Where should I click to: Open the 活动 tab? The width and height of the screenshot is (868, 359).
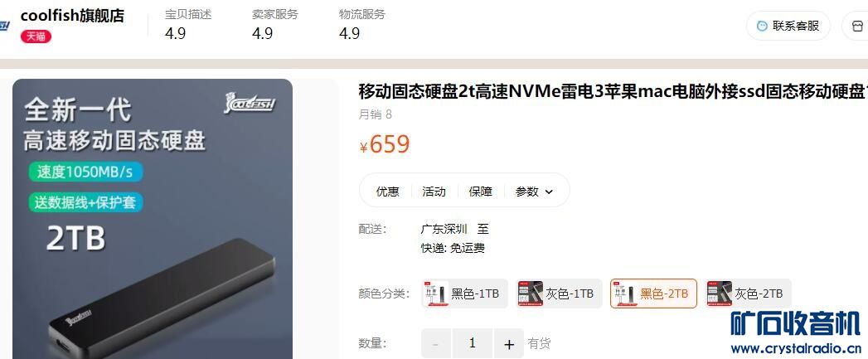434,192
